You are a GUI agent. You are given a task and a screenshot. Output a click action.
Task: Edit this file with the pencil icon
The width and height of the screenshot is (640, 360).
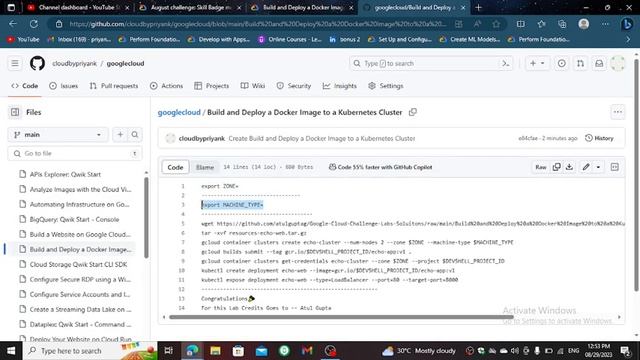tap(586, 167)
